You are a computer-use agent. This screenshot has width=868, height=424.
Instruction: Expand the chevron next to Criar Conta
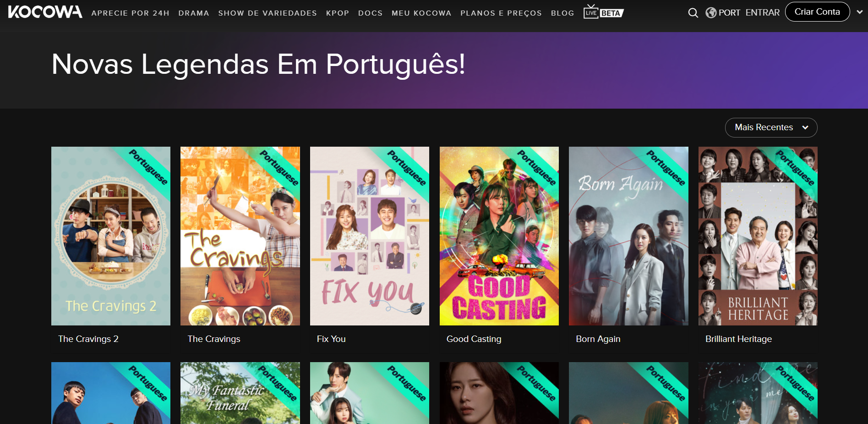coord(860,12)
